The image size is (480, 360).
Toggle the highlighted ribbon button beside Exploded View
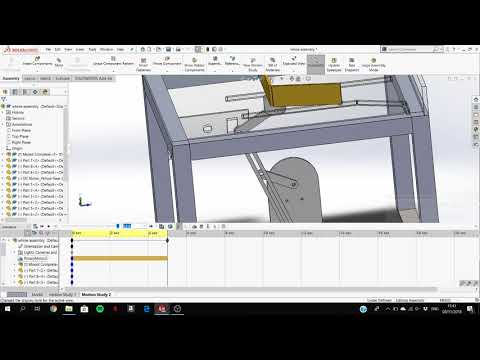coord(316,64)
